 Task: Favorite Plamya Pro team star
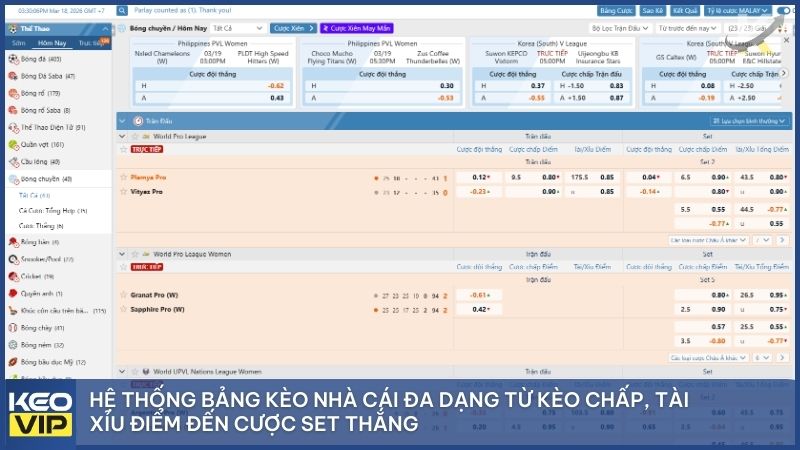[x=123, y=177]
